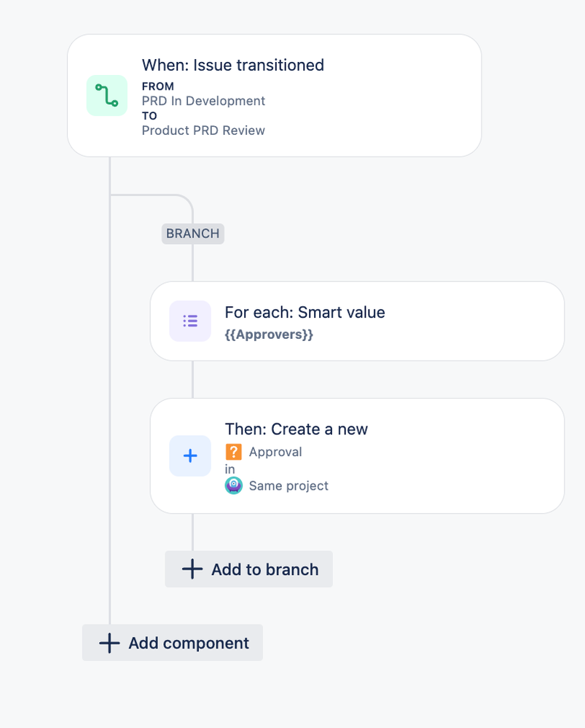Click the purple list For each icon
Image resolution: width=585 pixels, height=728 pixels.
[x=190, y=321]
